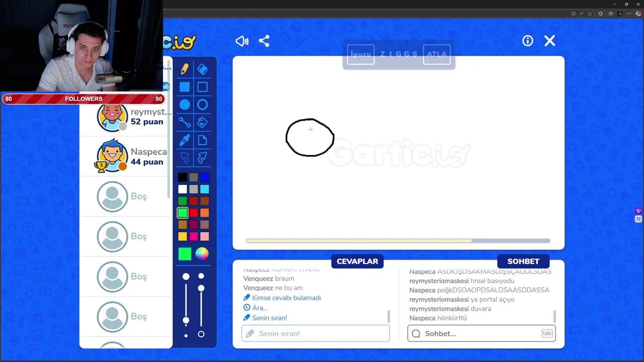Select the paint bucket fill tool
This screenshot has width=644, height=362.
(x=202, y=122)
